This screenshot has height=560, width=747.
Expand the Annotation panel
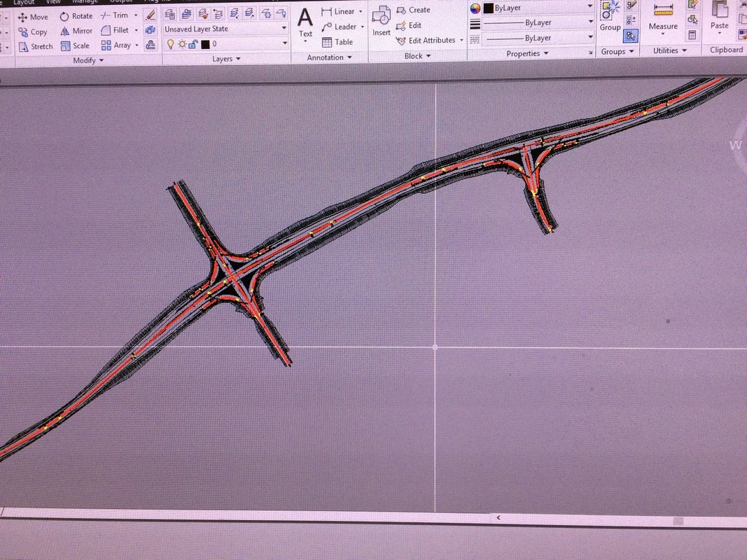[329, 57]
